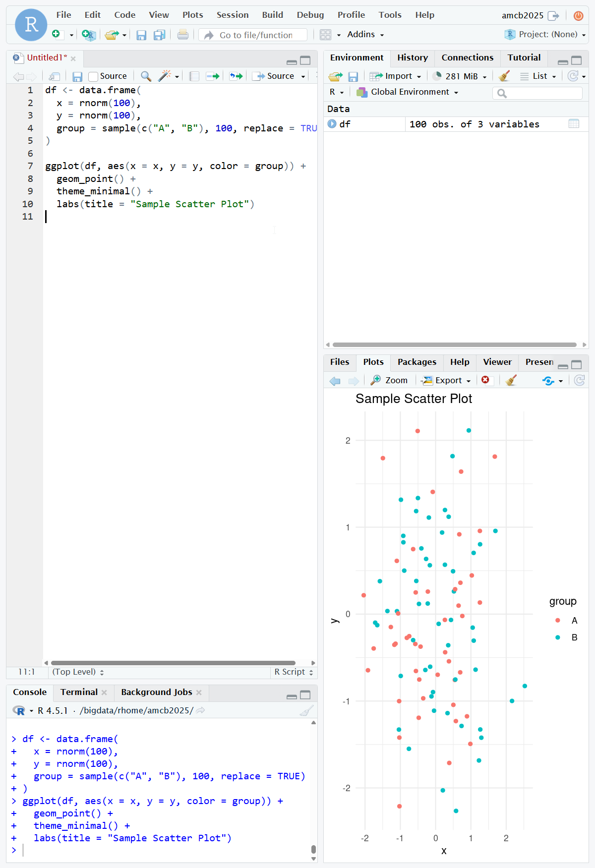Open the R Script file type selector
The height and width of the screenshot is (868, 595).
coord(294,672)
